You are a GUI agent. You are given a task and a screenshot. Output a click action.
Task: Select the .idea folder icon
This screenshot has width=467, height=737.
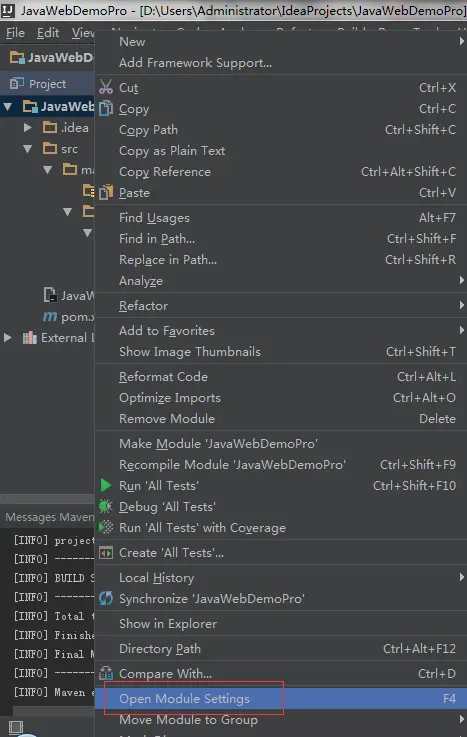[50, 127]
